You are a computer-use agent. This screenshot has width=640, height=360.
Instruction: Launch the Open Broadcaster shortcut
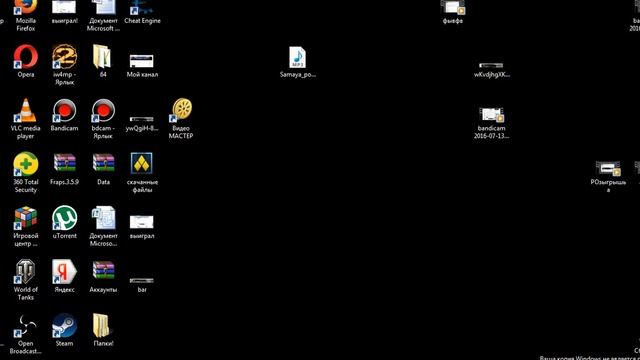tap(26, 334)
